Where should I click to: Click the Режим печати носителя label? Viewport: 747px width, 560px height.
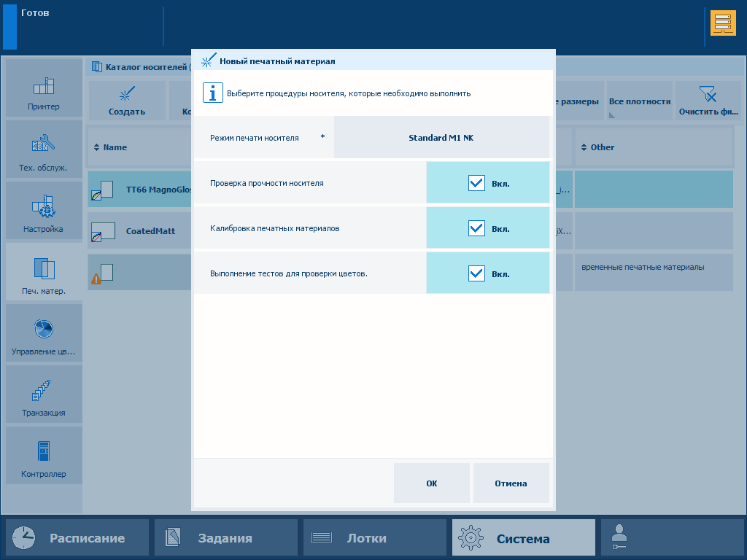[x=255, y=138]
